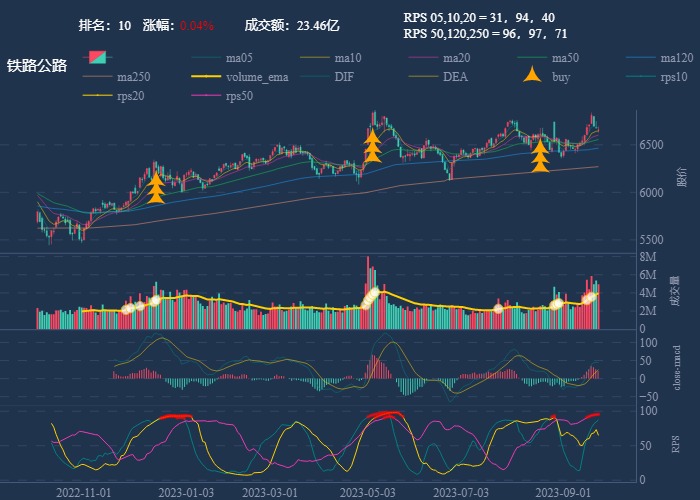Click buy signal arrows near 2023-08
700x500 pixels.
pyautogui.click(x=540, y=156)
